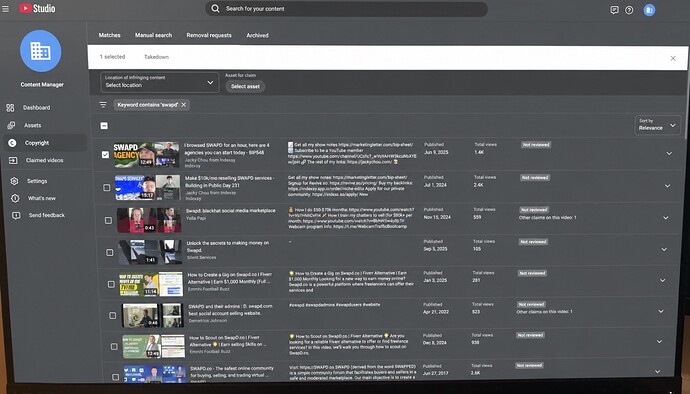
Task: Switch to the Matches tab
Action: (x=110, y=35)
